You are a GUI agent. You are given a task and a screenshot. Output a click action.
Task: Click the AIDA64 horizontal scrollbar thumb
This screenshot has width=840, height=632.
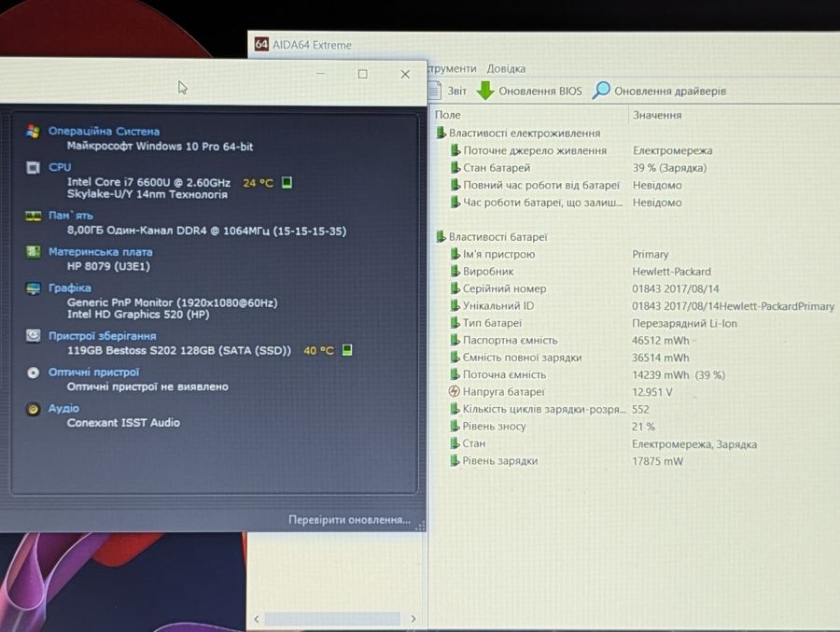click(x=332, y=619)
